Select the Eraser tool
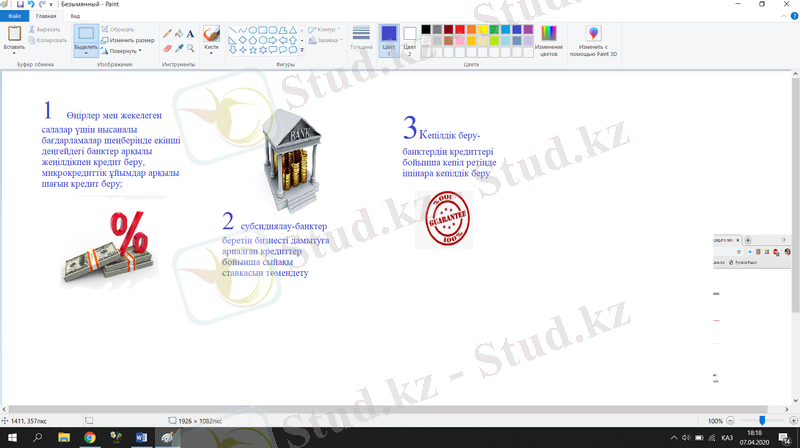Image resolution: width=800 pixels, height=448 pixels. tap(167, 48)
